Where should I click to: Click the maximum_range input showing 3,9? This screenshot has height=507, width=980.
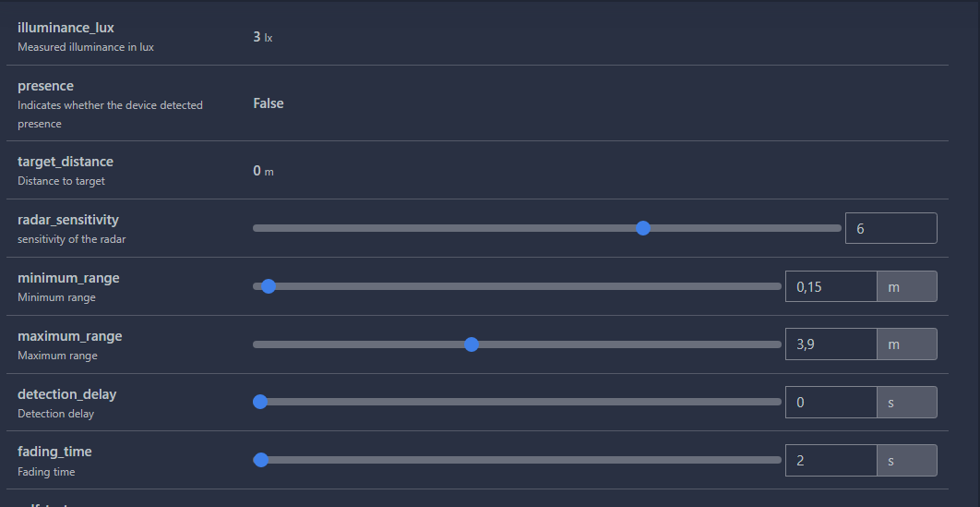(x=831, y=344)
